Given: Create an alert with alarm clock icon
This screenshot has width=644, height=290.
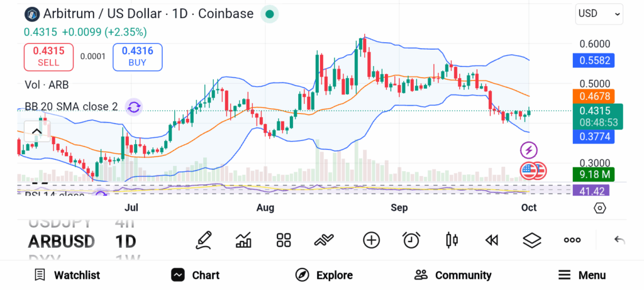Looking at the screenshot, I should pyautogui.click(x=411, y=240).
